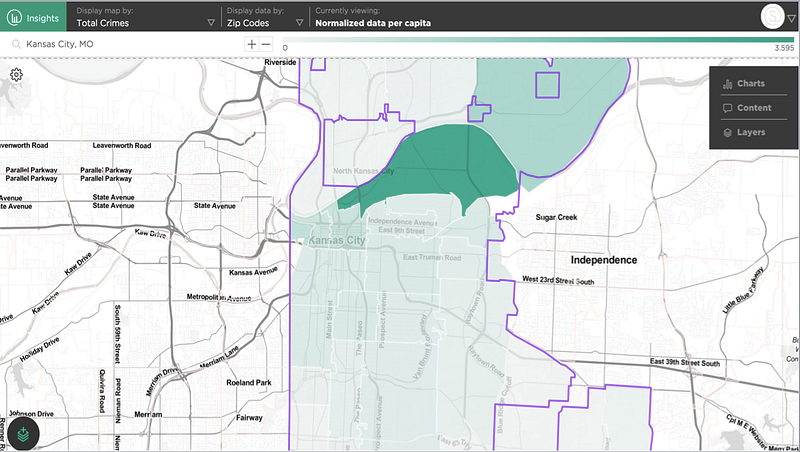
Task: Click the legend maximum value 3.595
Action: (784, 48)
